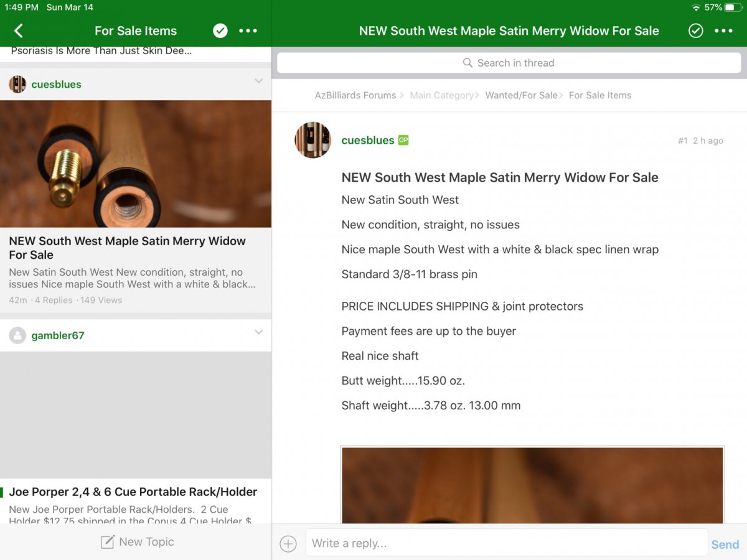Open Main Category breadcrumb link
The width and height of the screenshot is (747, 560).
click(441, 95)
